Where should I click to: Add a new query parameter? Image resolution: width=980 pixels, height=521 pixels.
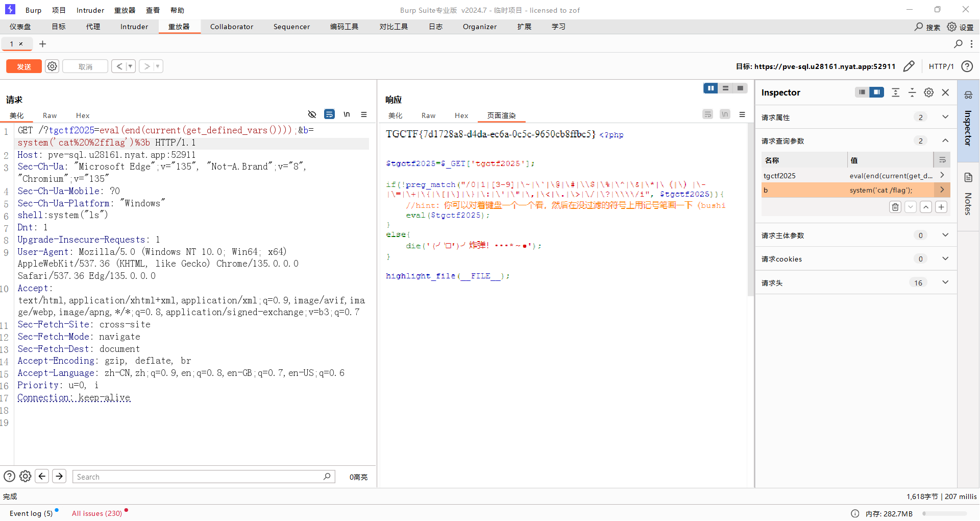click(x=941, y=207)
